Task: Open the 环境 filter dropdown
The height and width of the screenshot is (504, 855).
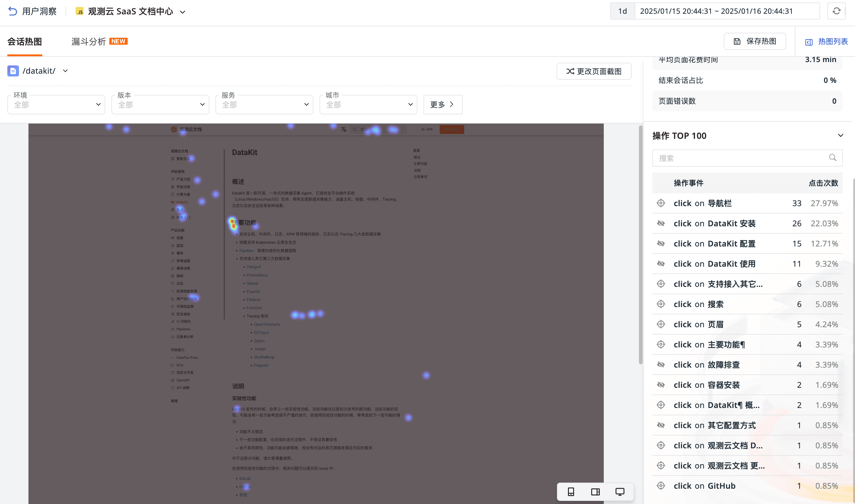Action: (56, 105)
